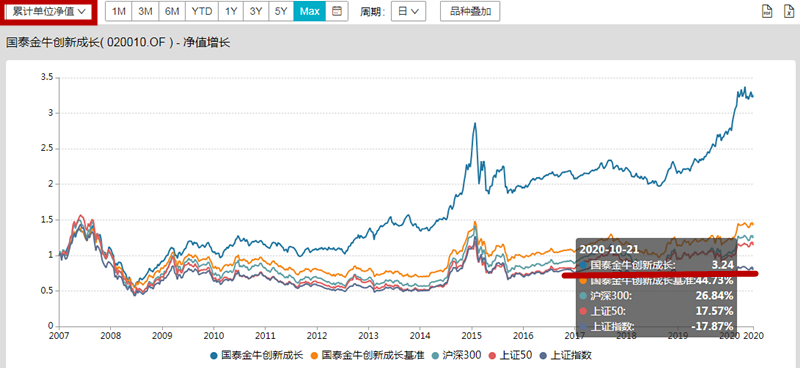Toggle 国泰金牛创新成长 series in legend

tap(256, 355)
